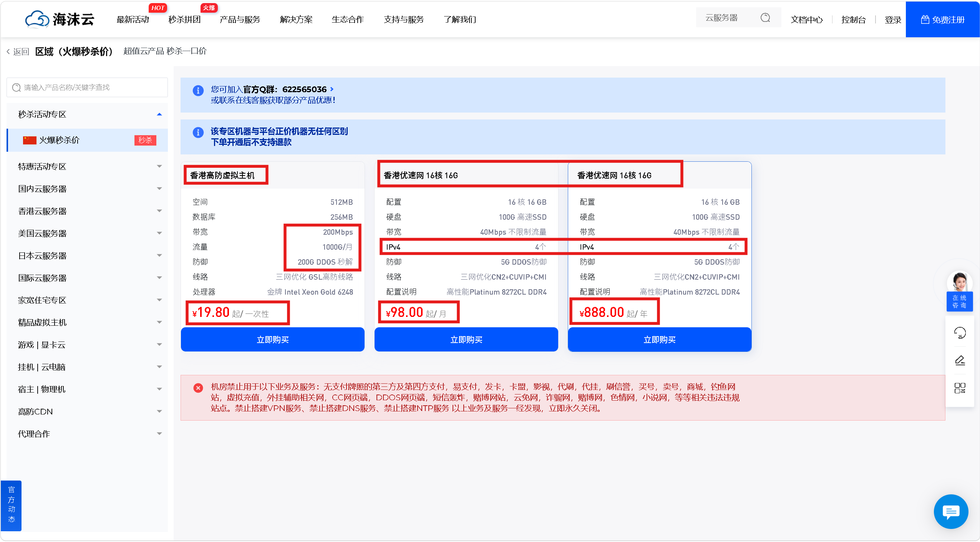
Task: Click the 海沫云 cloud logo
Action: 60,19
